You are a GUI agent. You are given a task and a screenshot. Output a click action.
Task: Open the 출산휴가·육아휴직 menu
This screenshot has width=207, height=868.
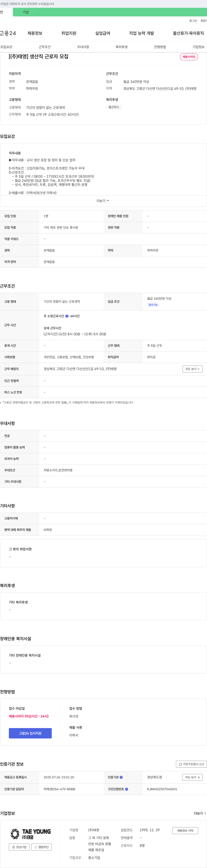pyautogui.click(x=188, y=33)
